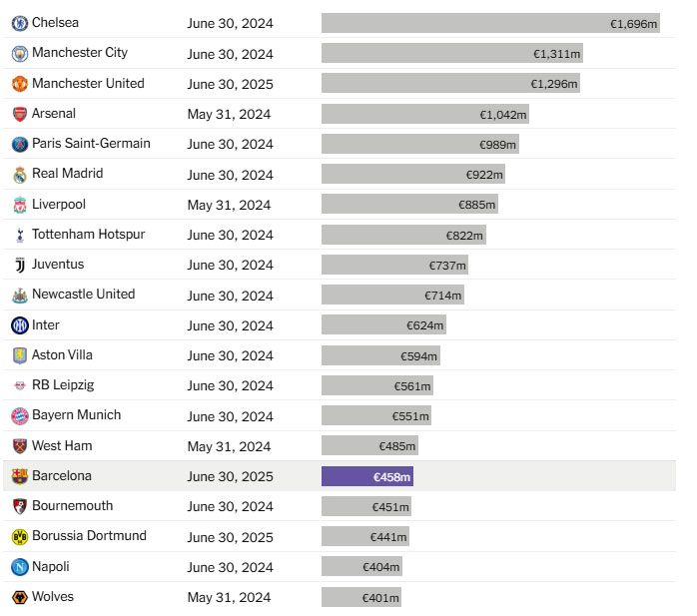Click the Paris Saint-Germain crest icon
The image size is (697, 616).
tap(20, 144)
